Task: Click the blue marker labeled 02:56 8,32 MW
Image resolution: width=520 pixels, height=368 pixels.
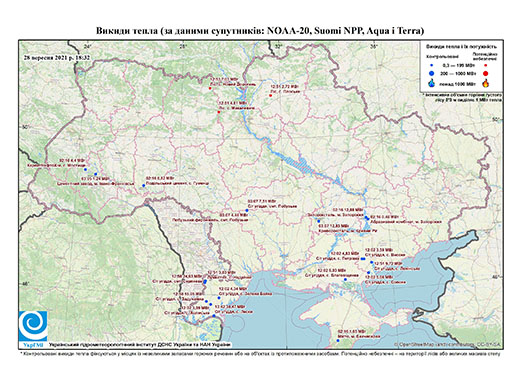Action: click(144, 186)
